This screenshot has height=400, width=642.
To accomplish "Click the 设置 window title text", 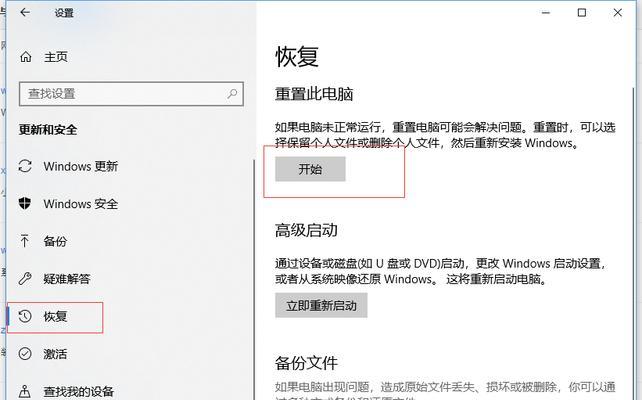I will tap(64, 13).
